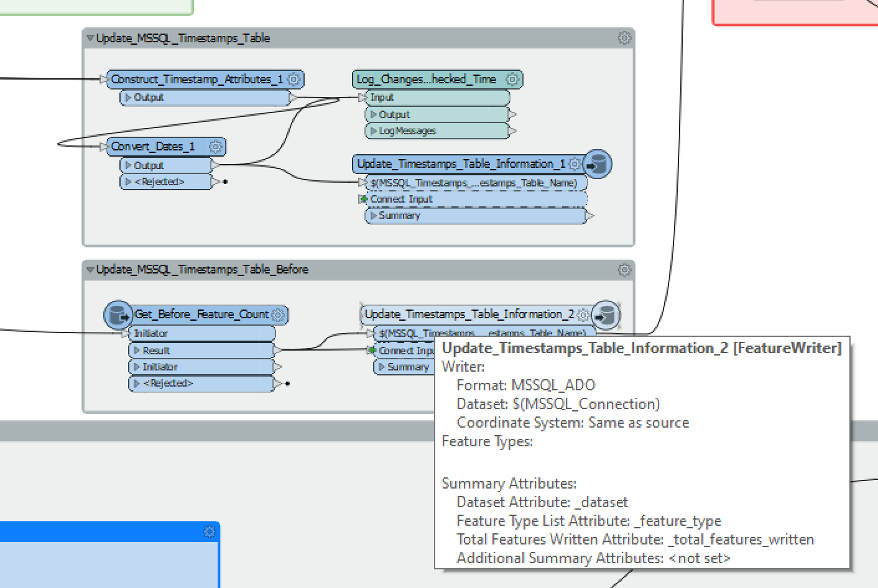Open gear on blue bookmark at bottom left
The height and width of the screenshot is (588, 878).
(210, 531)
